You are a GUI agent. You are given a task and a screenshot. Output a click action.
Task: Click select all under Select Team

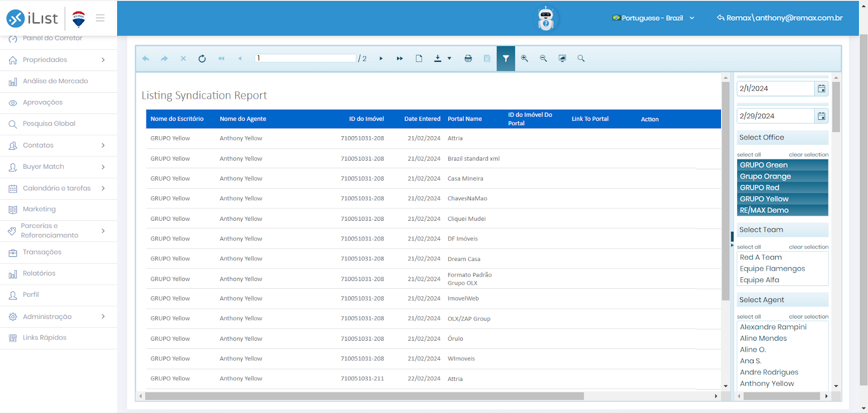coord(749,247)
